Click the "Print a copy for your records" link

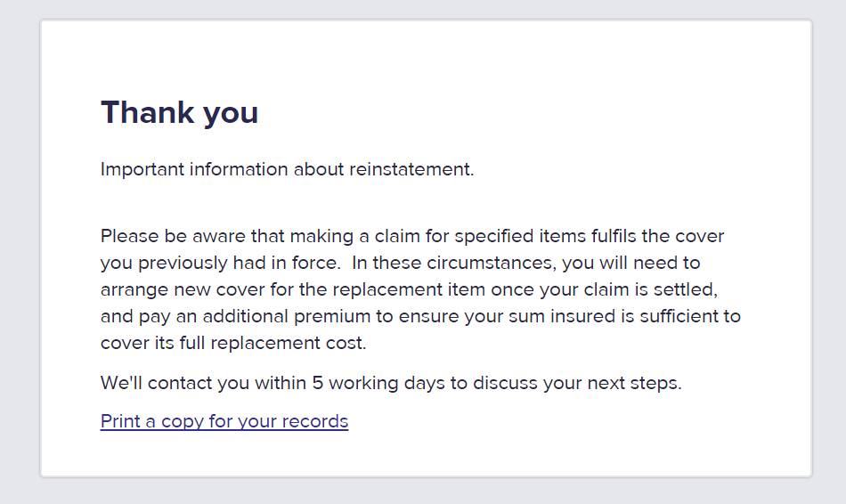coord(224,421)
